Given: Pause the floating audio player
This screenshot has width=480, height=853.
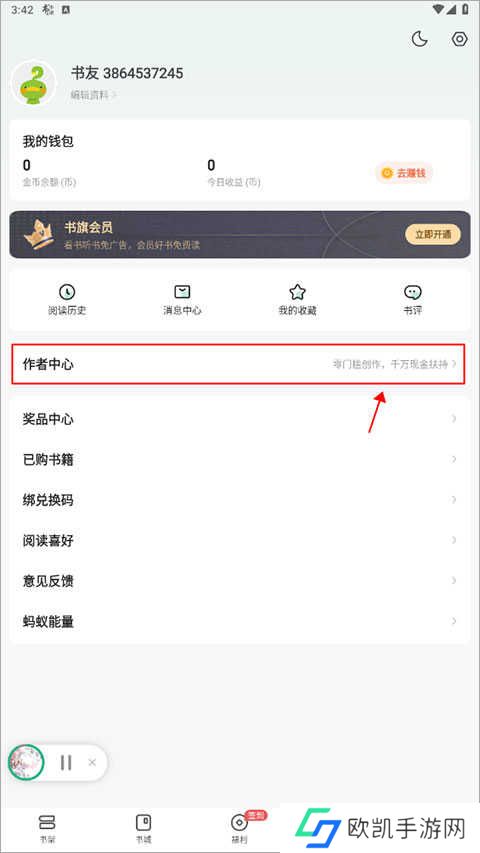Looking at the screenshot, I should (x=66, y=763).
